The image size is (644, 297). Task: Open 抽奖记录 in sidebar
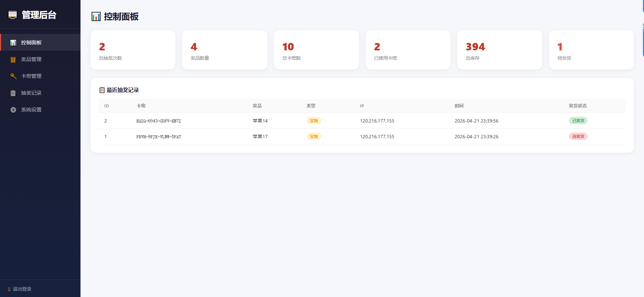(x=31, y=93)
